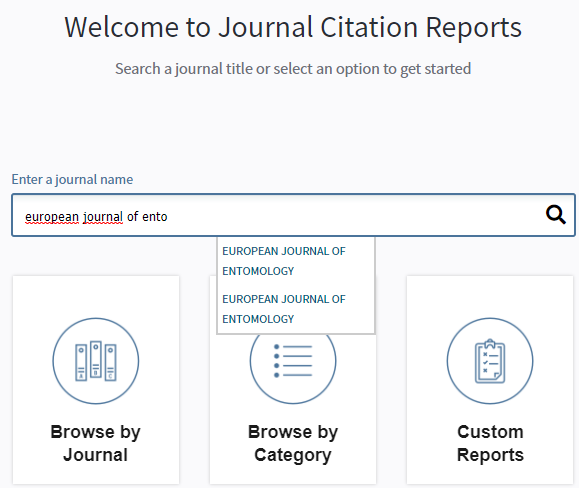Place cursor after 'ento' in search field
579x488 pixels.
[x=168, y=216]
